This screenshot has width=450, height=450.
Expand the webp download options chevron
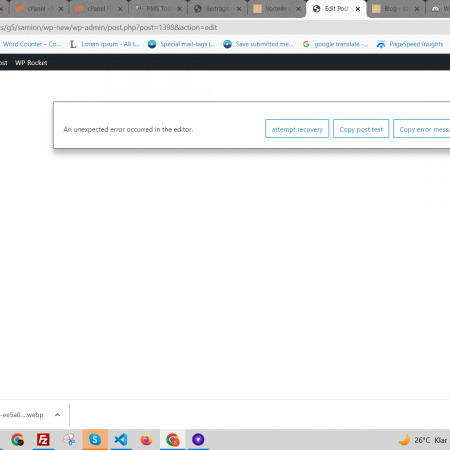tap(57, 415)
